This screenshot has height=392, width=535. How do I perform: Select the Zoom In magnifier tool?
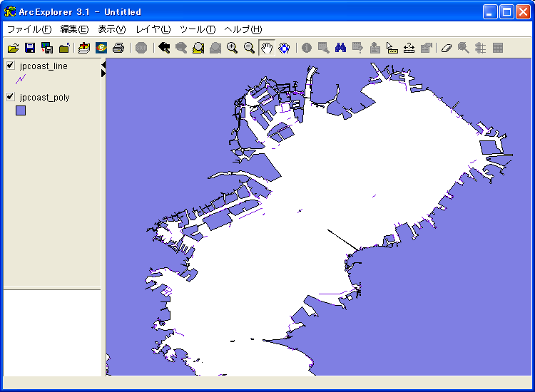pyautogui.click(x=232, y=48)
